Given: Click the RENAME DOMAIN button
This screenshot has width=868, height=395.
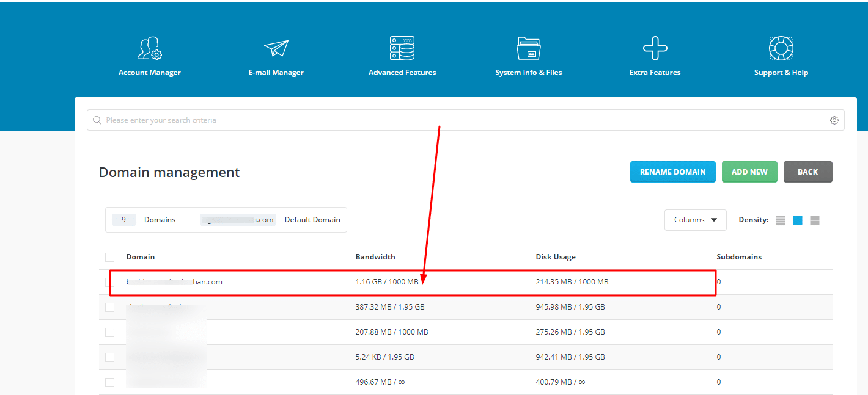Looking at the screenshot, I should (672, 172).
